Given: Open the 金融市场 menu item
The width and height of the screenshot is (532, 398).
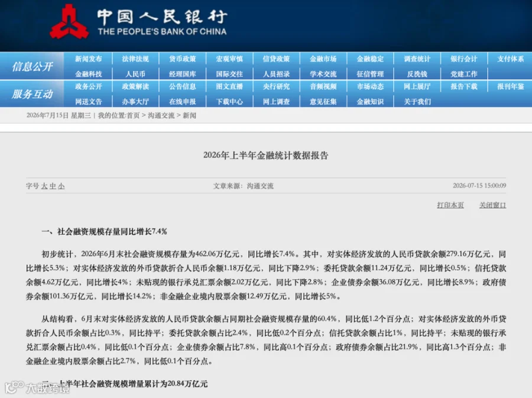Looking at the screenshot, I should pos(323,59).
